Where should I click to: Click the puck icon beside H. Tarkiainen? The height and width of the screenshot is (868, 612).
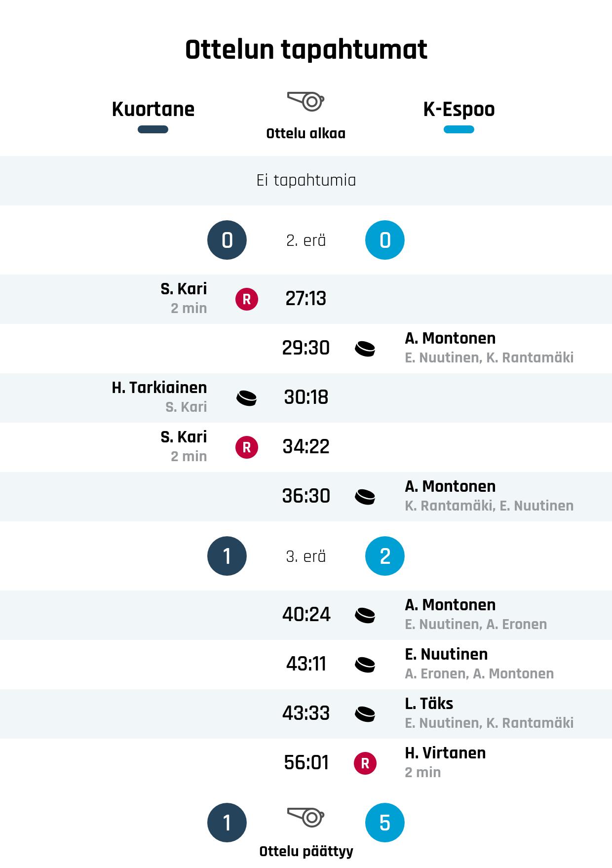[247, 398]
